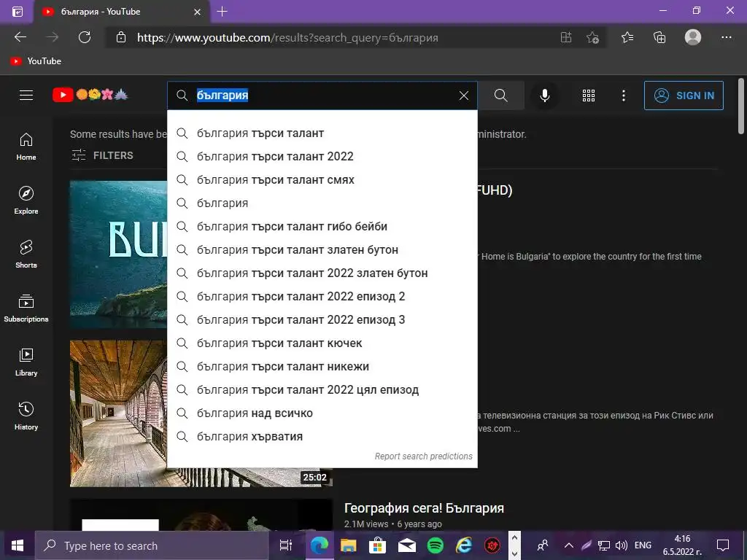Select suggestion 'българия търси талант никежи'
The width and height of the screenshot is (747, 560).
point(322,367)
